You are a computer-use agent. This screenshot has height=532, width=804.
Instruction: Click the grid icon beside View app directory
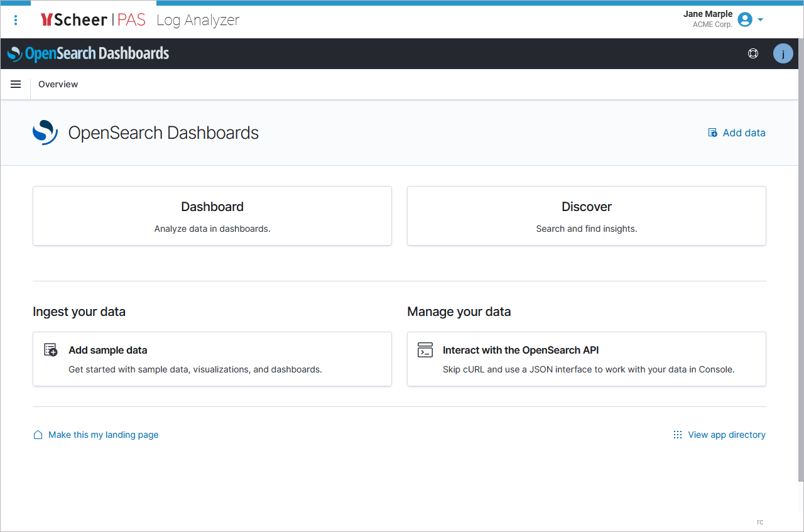(678, 435)
